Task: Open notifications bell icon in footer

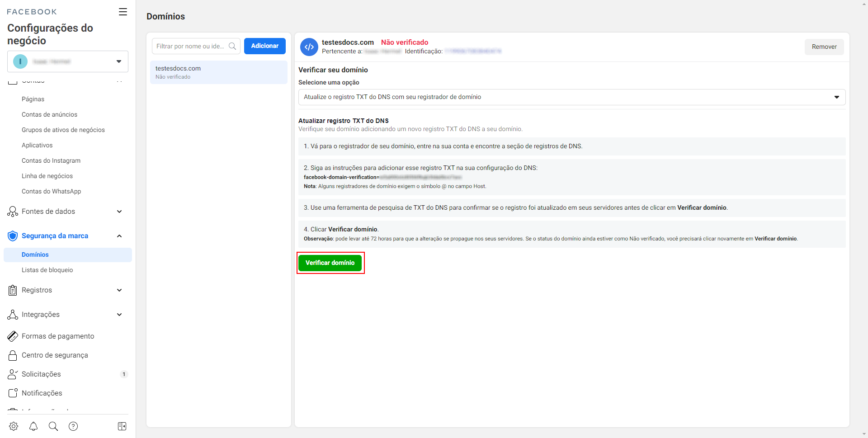Action: click(x=33, y=426)
